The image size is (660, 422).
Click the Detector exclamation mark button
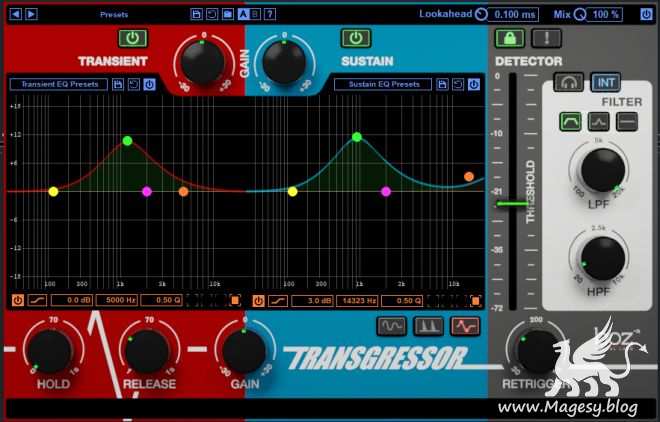tap(546, 38)
